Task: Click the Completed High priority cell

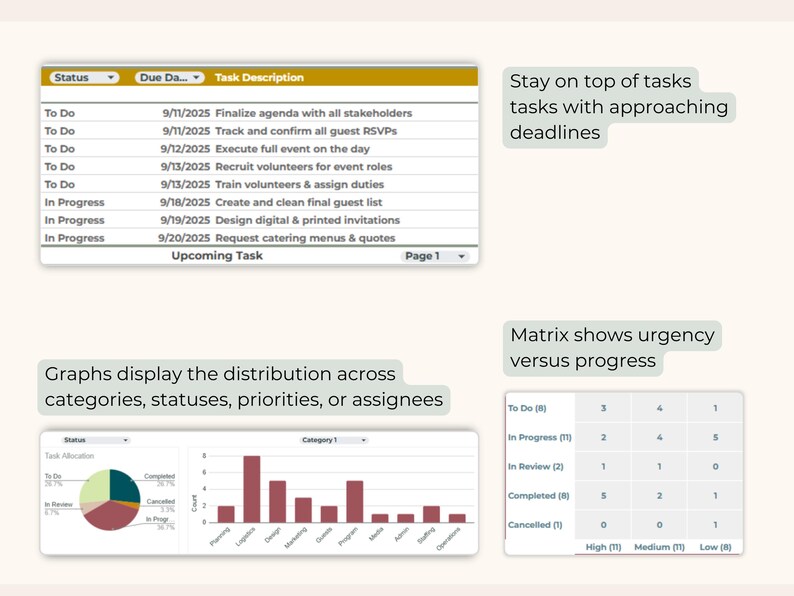Action: (x=603, y=496)
